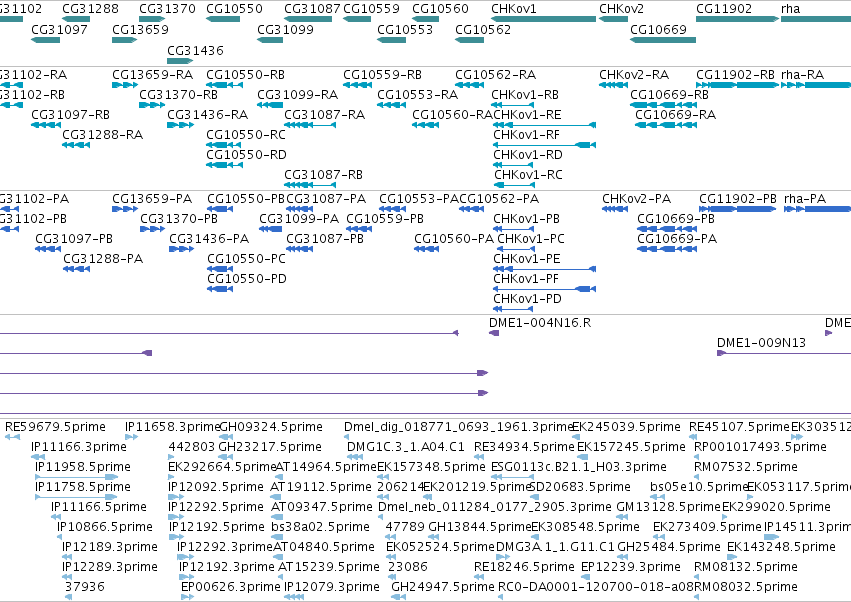The height and width of the screenshot is (602, 851).
Task: Click the ESG0113c.B21.1_H03.3prime label
Action: pos(579,467)
